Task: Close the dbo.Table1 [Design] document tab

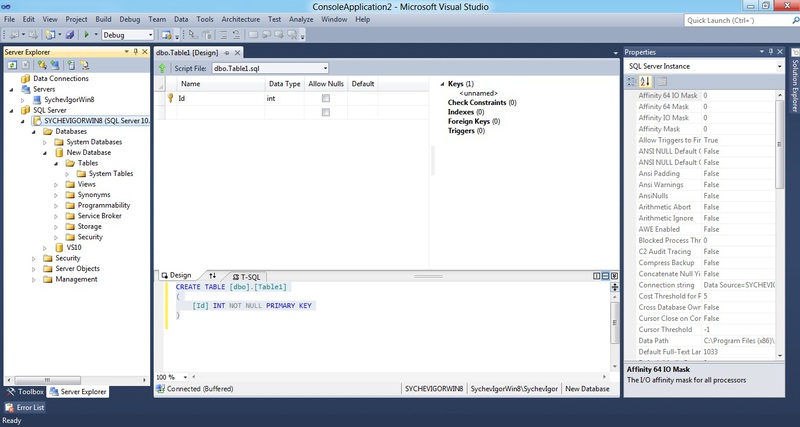Action: pos(237,53)
